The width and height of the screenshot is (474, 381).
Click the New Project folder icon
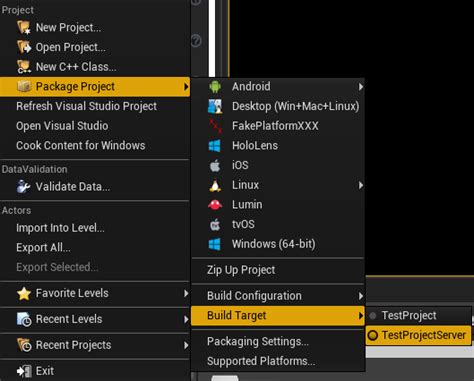pyautogui.click(x=24, y=27)
